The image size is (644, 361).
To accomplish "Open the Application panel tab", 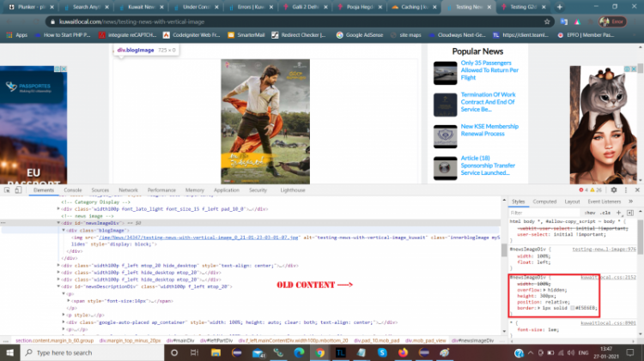I will [227, 190].
